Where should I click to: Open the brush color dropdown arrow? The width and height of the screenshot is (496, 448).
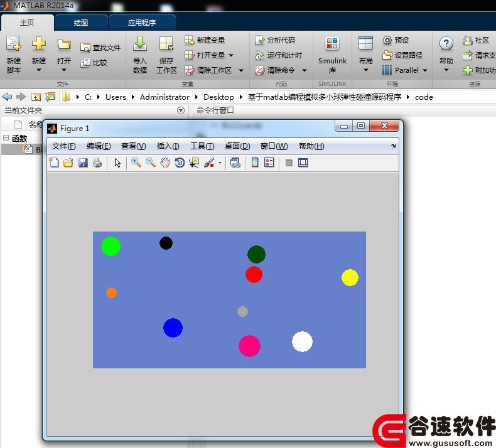click(220, 163)
